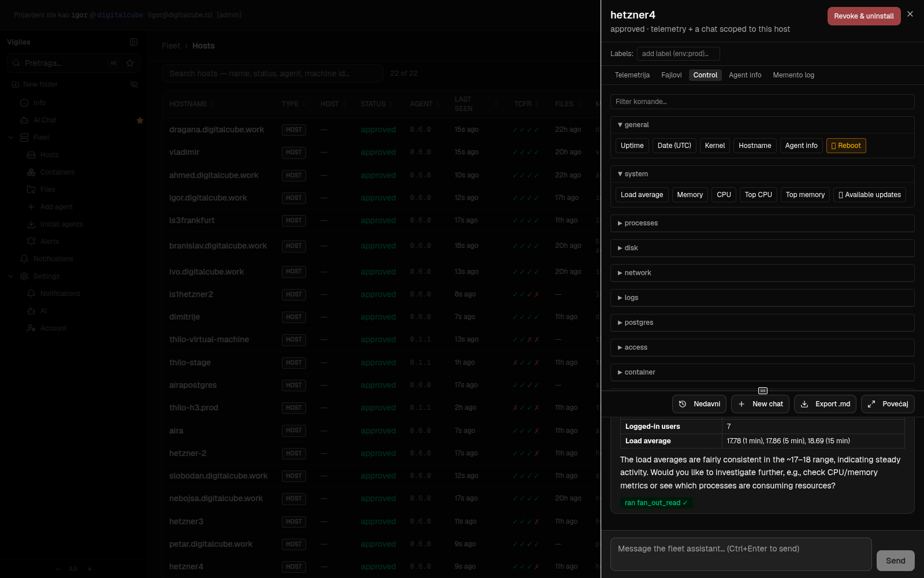The image size is (924, 578).
Task: Open Info in the sidebar
Action: click(x=39, y=103)
